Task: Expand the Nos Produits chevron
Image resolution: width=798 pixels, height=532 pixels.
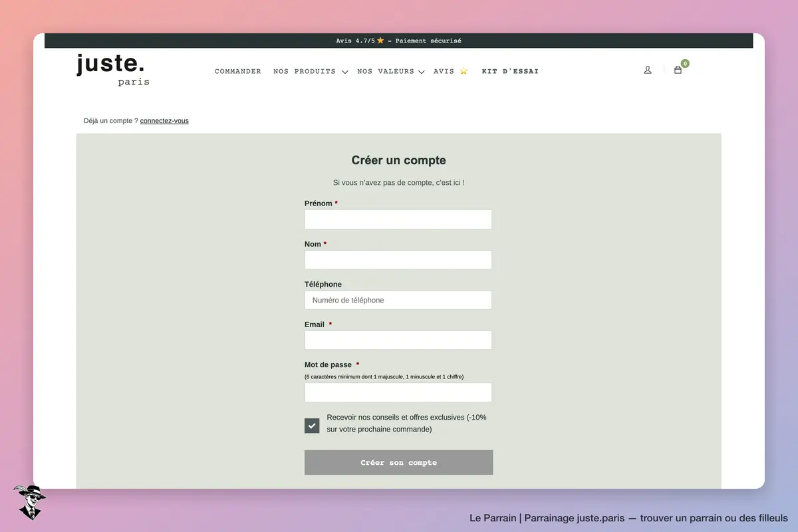Action: [344, 72]
